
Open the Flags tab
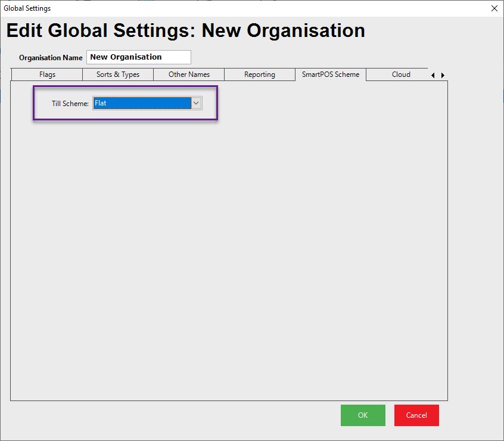(x=47, y=74)
